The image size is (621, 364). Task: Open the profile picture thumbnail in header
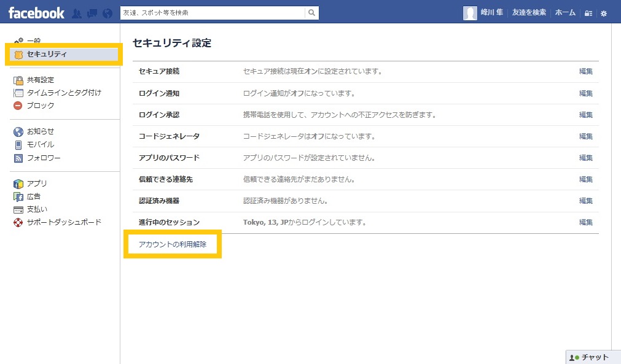coord(470,13)
